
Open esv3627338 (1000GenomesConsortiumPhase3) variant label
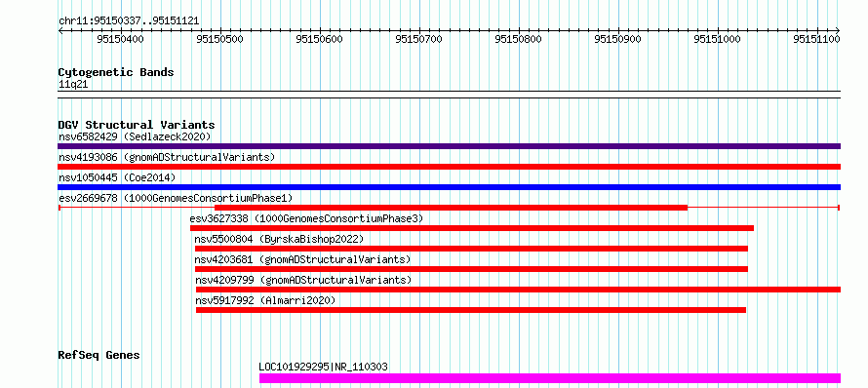(x=306, y=218)
